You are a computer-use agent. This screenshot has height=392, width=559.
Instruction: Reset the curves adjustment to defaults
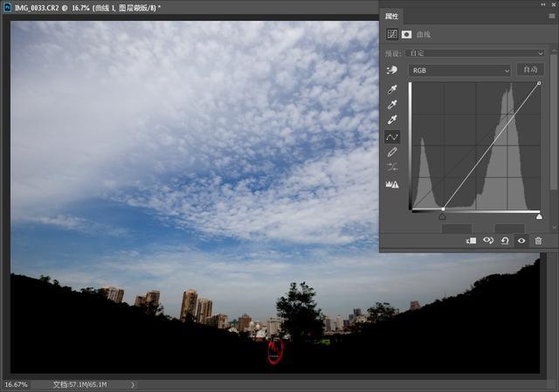505,240
